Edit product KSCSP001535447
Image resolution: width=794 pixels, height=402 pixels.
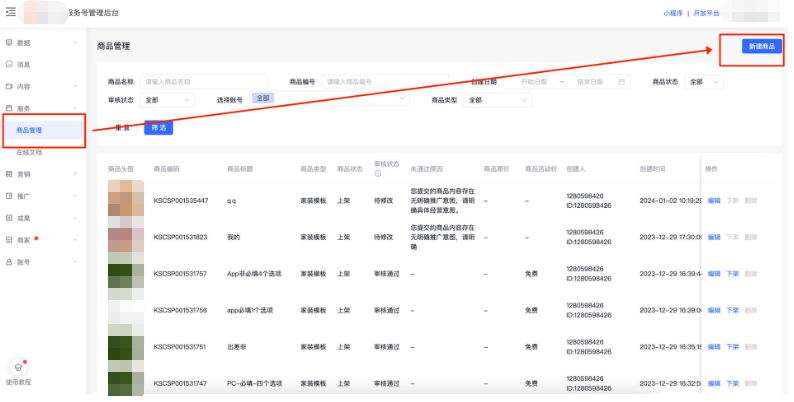click(x=714, y=200)
